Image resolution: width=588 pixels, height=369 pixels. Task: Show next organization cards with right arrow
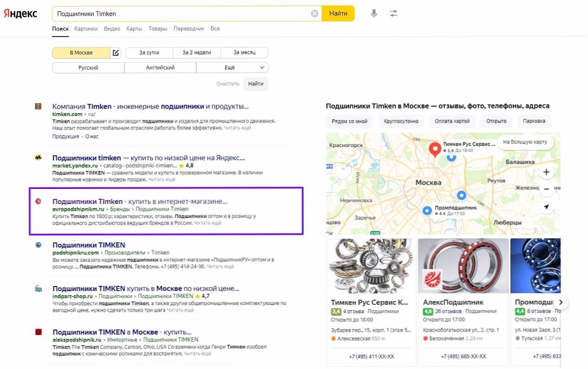[561, 303]
